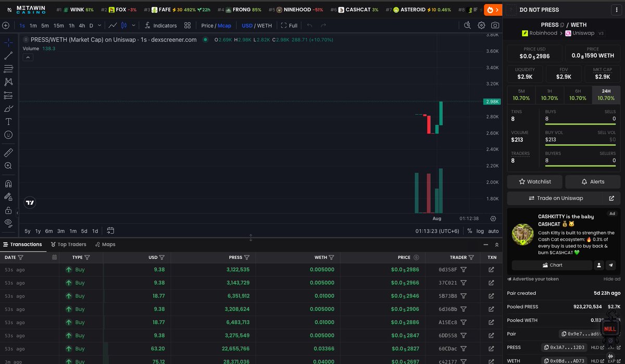Select the 15m timeframe

pos(59,26)
